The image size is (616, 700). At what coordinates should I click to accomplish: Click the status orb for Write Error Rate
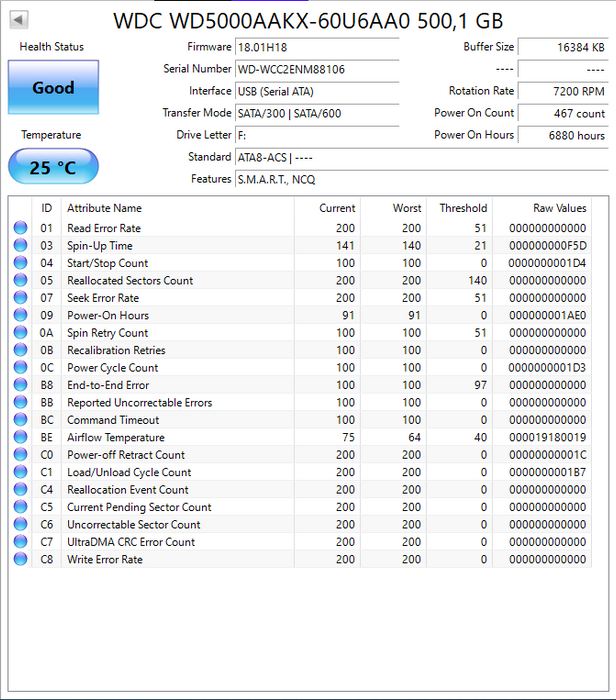click(20, 559)
